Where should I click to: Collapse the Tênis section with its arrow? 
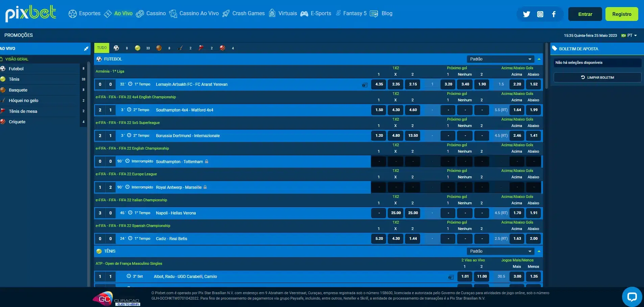click(x=539, y=251)
